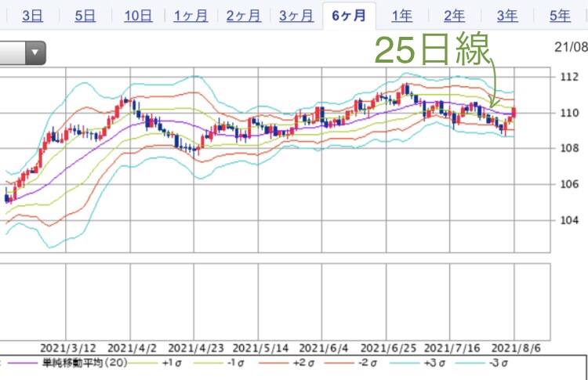Switch to the 5日 timeframe tab
This screenshot has width=588, height=380.
85,16
